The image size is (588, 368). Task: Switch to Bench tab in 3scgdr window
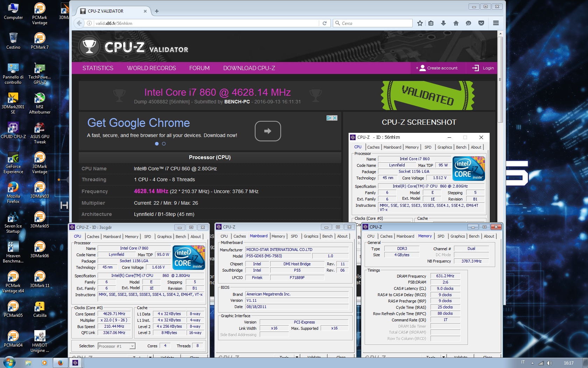[x=181, y=237]
